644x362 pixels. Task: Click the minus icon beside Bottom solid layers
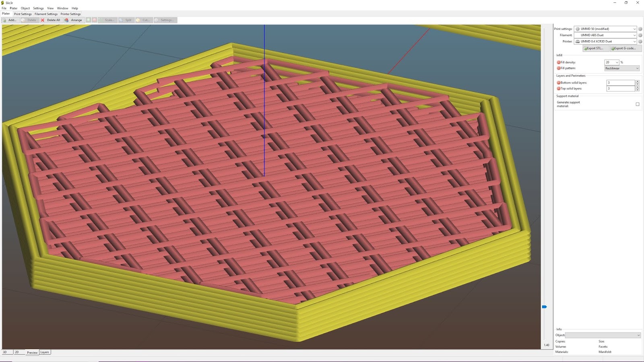558,82
